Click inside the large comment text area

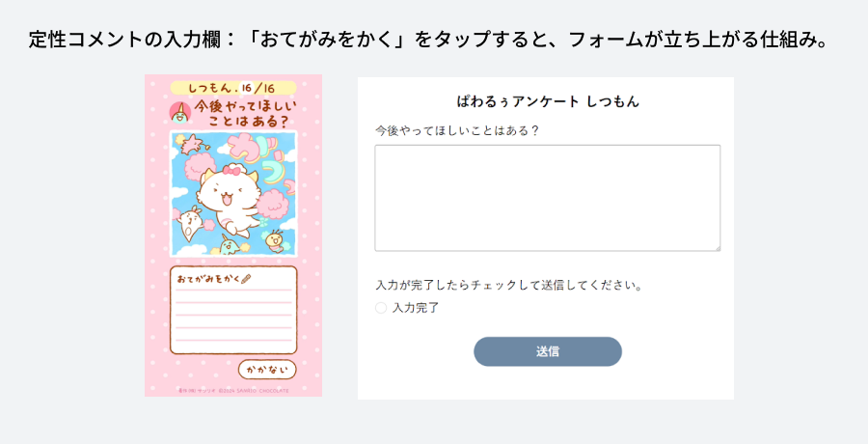[547, 198]
